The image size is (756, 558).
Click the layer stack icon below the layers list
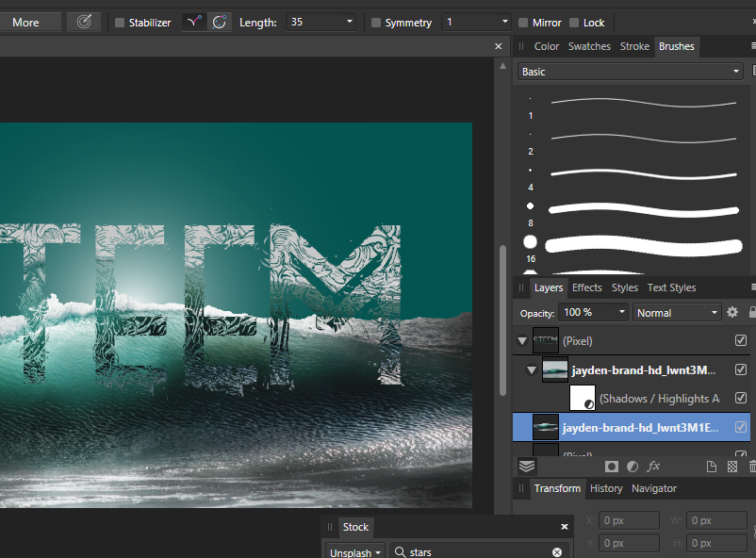pos(527,467)
